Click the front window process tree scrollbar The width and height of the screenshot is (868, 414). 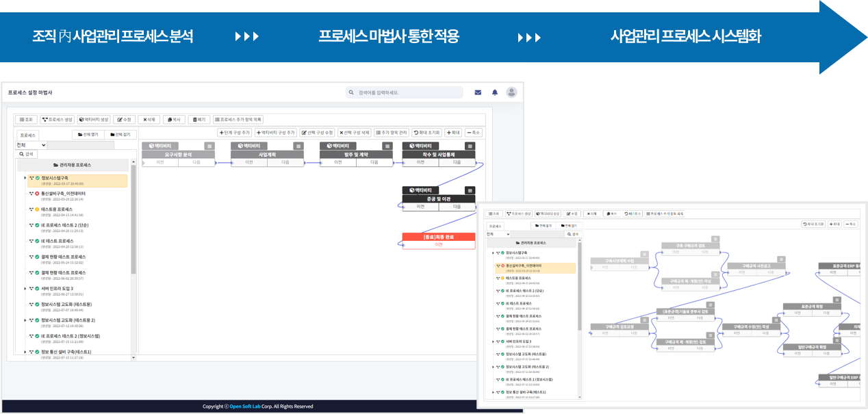(581, 287)
